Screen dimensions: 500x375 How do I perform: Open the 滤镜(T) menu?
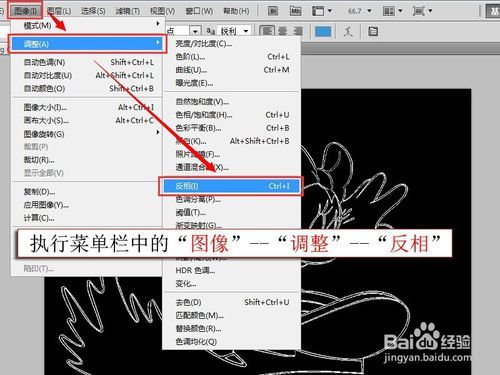pyautogui.click(x=128, y=11)
